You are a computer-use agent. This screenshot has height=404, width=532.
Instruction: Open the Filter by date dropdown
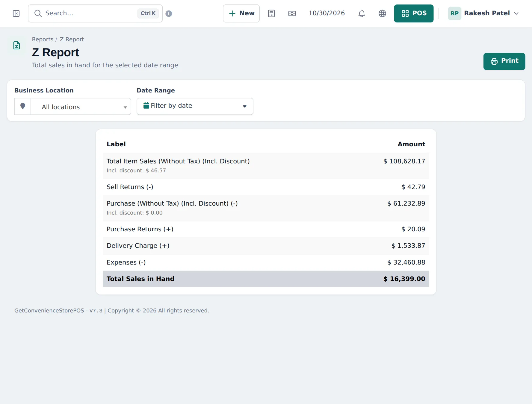pos(195,106)
